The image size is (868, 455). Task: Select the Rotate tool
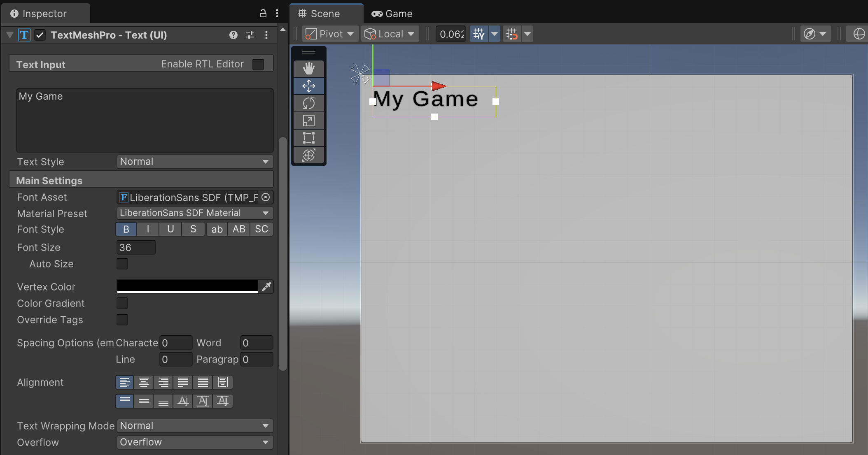[308, 103]
